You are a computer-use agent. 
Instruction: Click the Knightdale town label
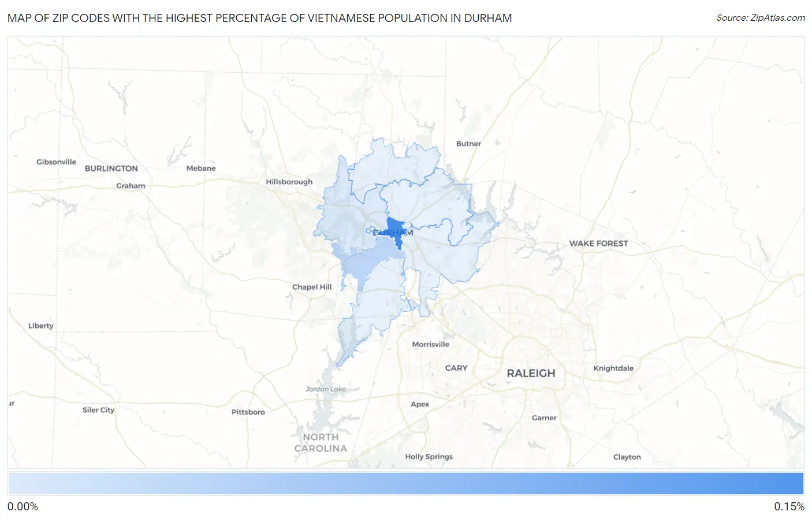pyautogui.click(x=613, y=368)
